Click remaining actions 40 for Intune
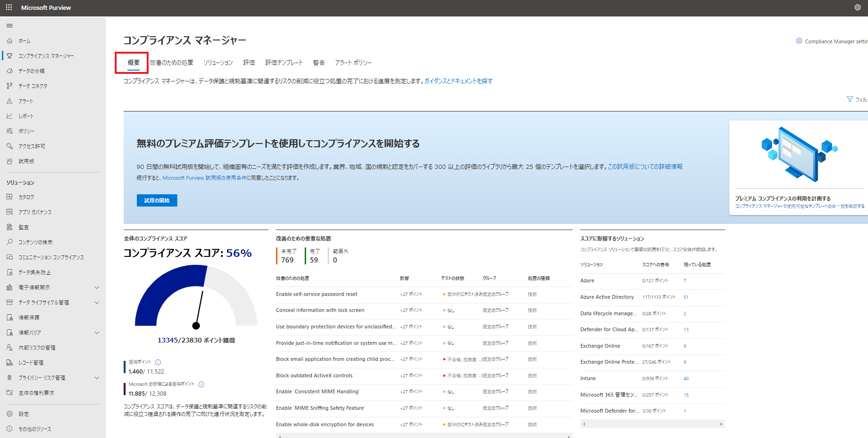 click(686, 379)
